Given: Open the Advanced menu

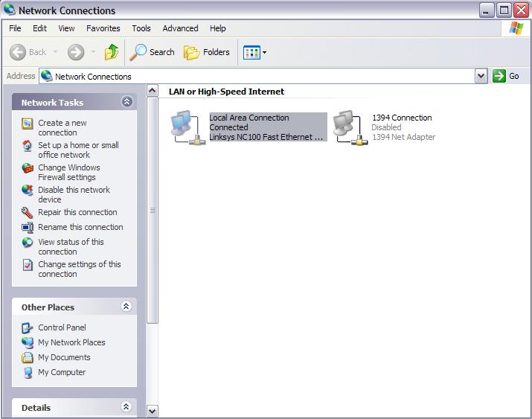Looking at the screenshot, I should [x=180, y=28].
